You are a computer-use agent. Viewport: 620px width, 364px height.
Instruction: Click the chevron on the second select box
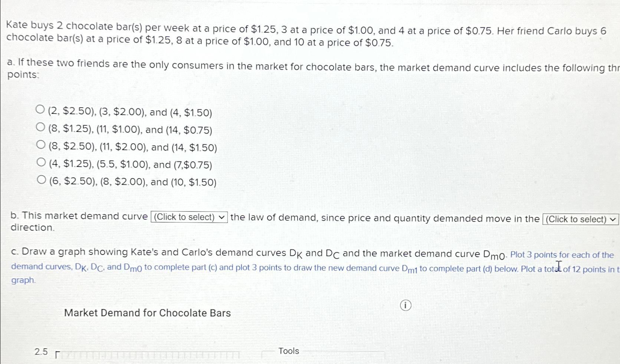pos(613,219)
